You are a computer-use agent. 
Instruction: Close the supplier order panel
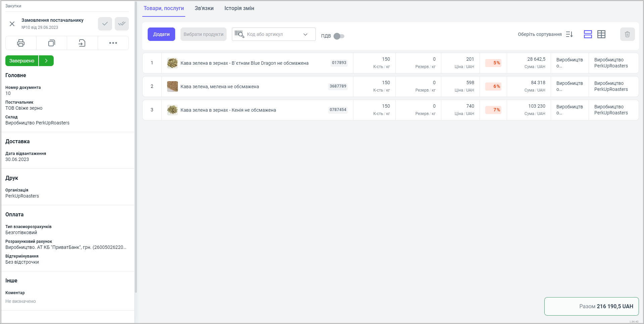coord(12,24)
